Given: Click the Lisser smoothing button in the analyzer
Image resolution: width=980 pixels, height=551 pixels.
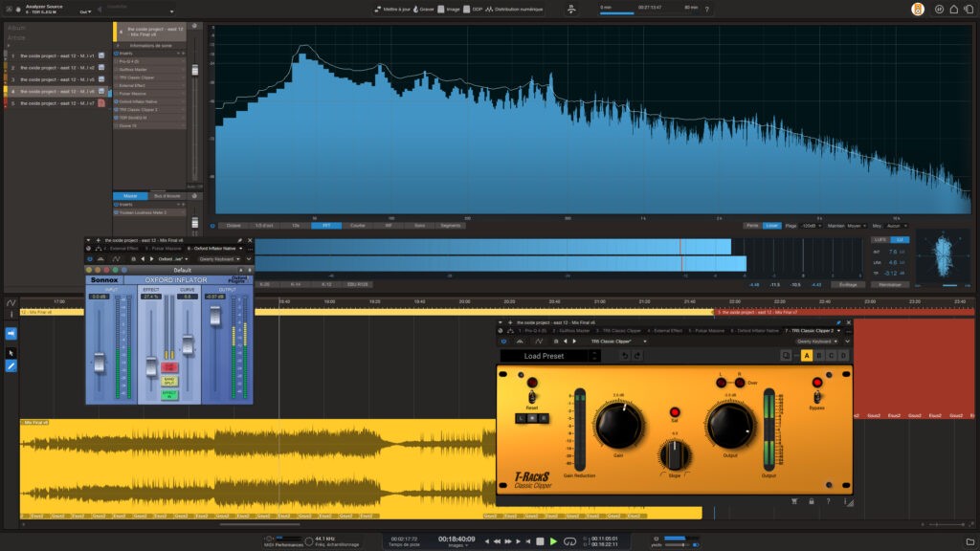Looking at the screenshot, I should click(771, 227).
